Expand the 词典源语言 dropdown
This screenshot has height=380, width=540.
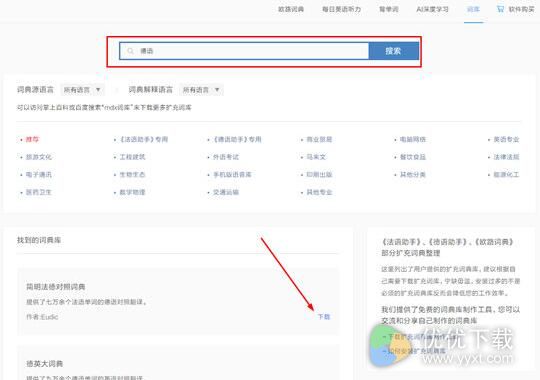click(82, 90)
